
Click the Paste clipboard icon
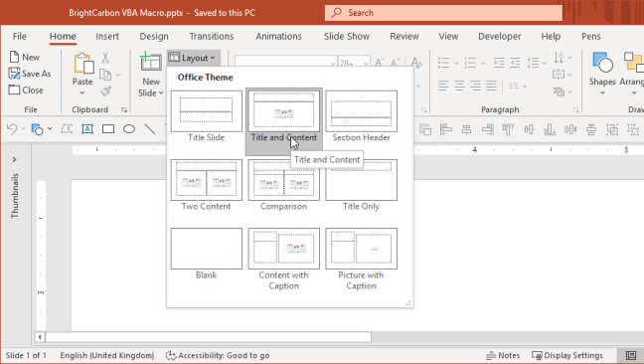83,64
